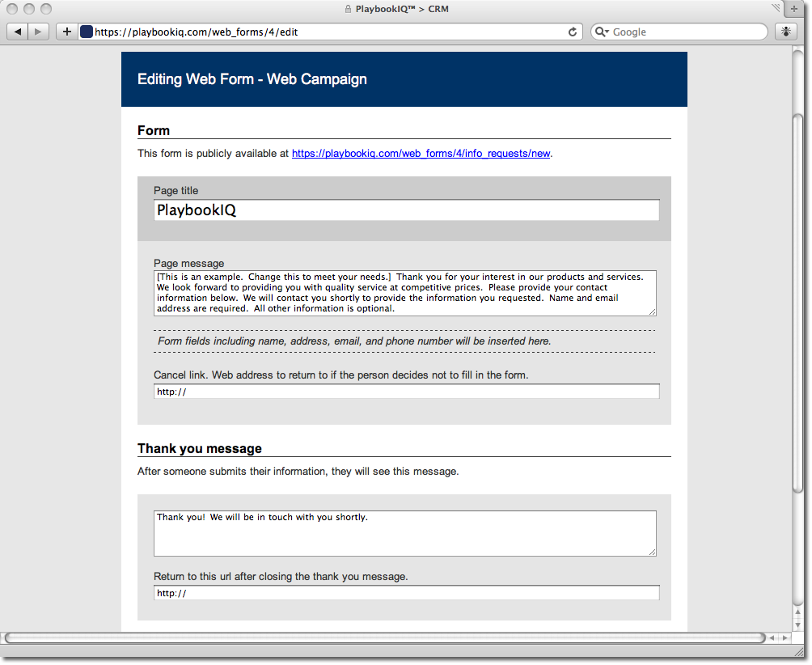This screenshot has height=665, width=812.
Task: Click the browser Forward arrow button
Action: tap(38, 32)
